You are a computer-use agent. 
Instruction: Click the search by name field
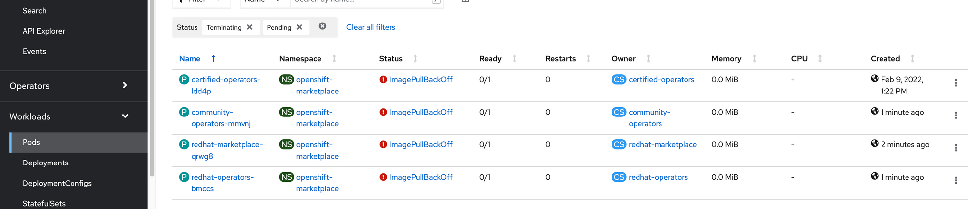coord(362,1)
